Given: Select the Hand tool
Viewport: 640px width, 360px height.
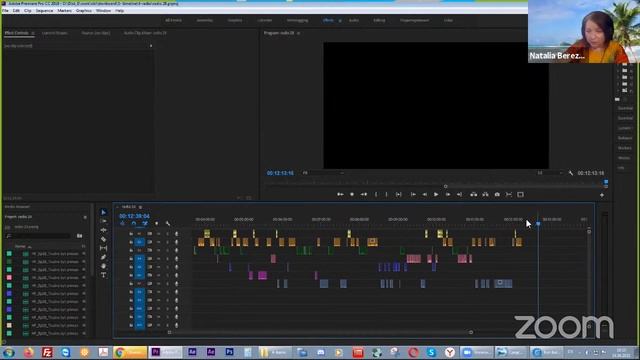Looking at the screenshot, I should (x=103, y=266).
